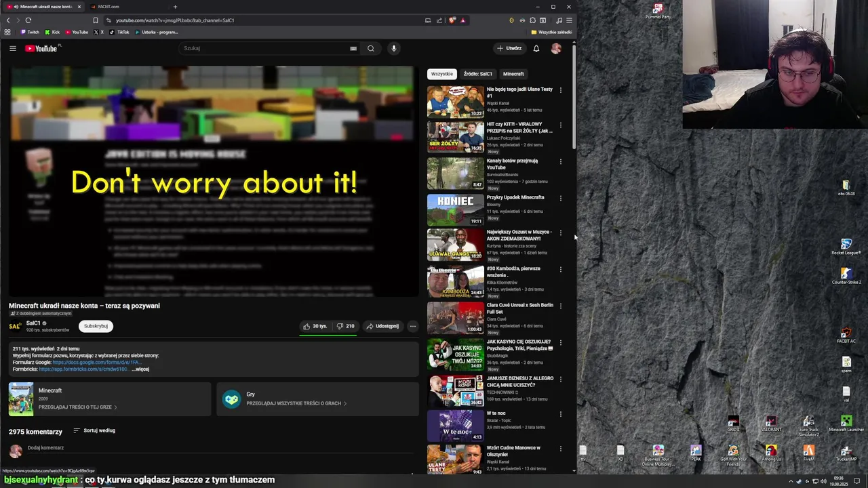
Task: Open options for 'Przykry Upadek Minecrafta'
Action: click(x=560, y=198)
